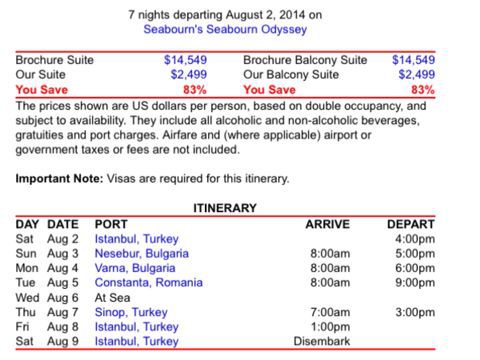This screenshot has height=360, width=480.
Task: Click the Our Balcony Suite price $2,499
Action: tap(417, 74)
